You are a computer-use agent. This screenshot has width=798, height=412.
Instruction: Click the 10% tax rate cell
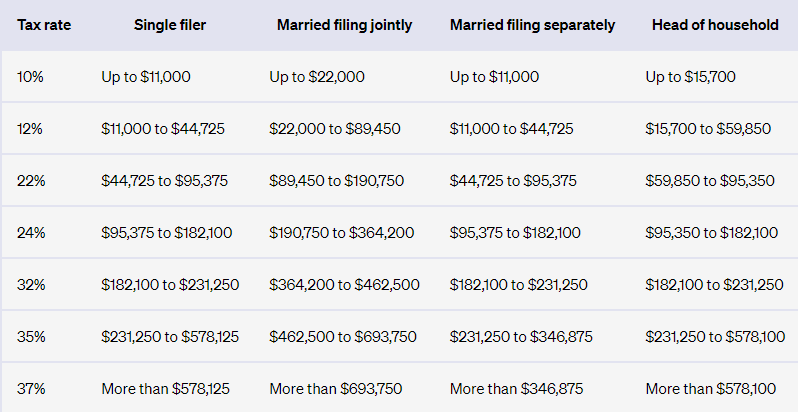[30, 76]
